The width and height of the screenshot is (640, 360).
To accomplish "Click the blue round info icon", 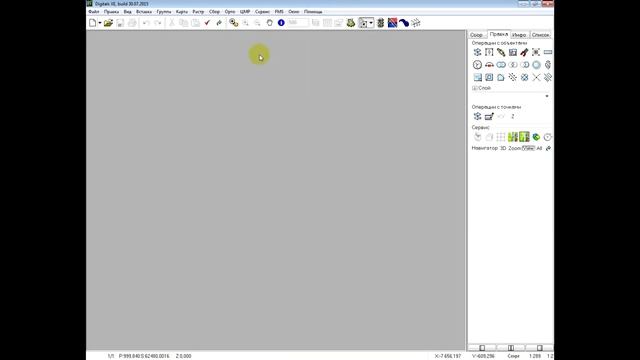I will pyautogui.click(x=281, y=23).
